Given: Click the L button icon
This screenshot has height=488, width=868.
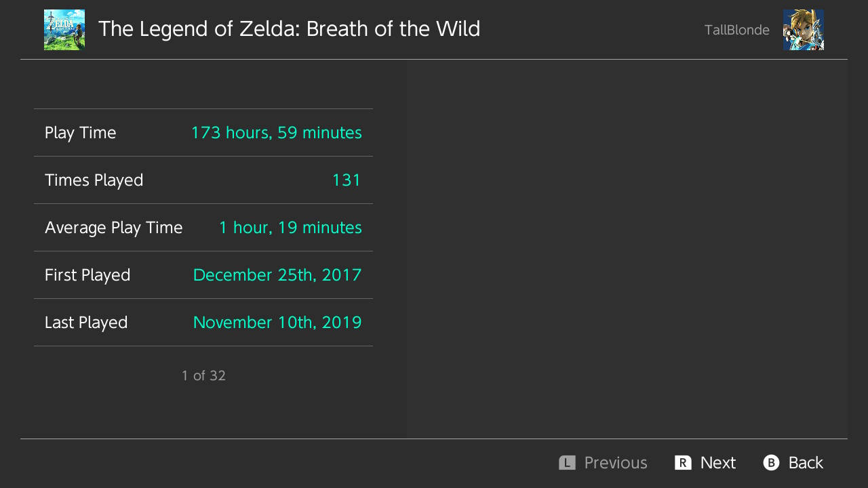Looking at the screenshot, I should pyautogui.click(x=567, y=463).
